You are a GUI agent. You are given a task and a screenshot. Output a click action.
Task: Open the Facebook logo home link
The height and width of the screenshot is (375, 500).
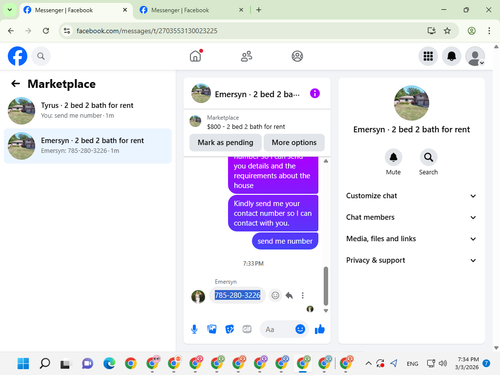point(17,56)
